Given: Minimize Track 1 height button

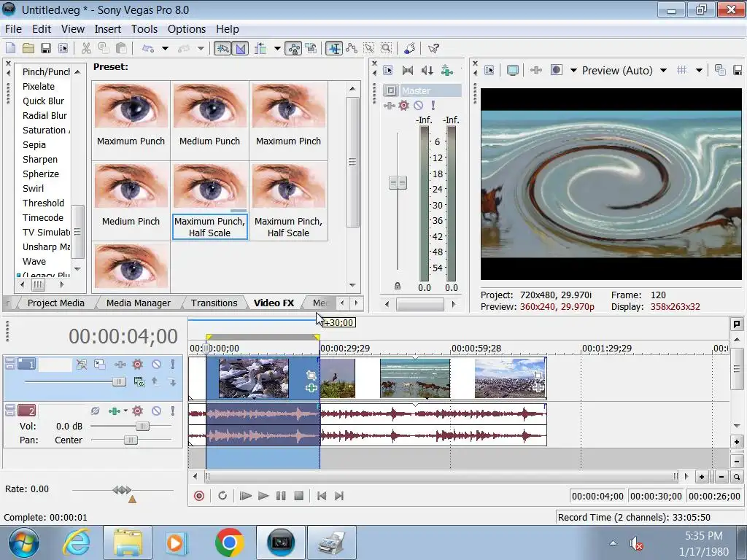Looking at the screenshot, I should [10, 362].
